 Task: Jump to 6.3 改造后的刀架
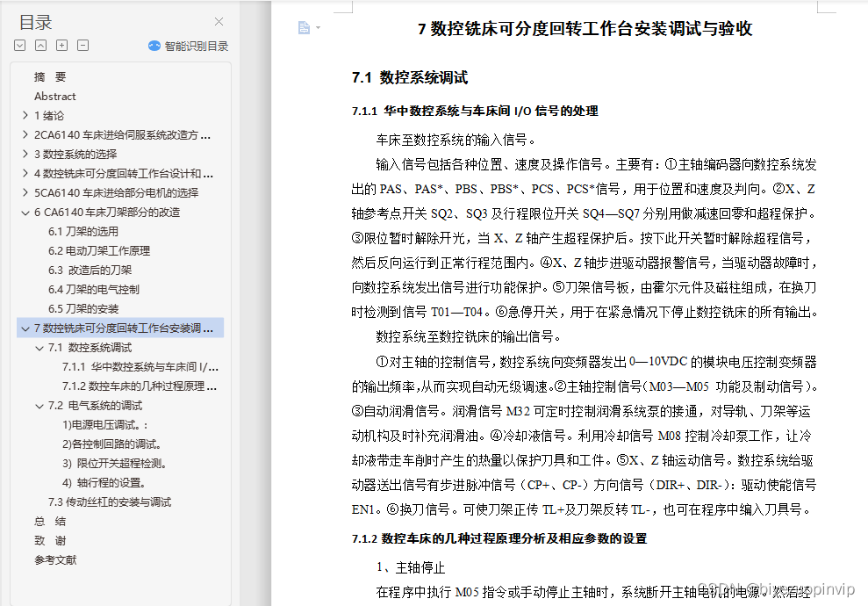[90, 271]
